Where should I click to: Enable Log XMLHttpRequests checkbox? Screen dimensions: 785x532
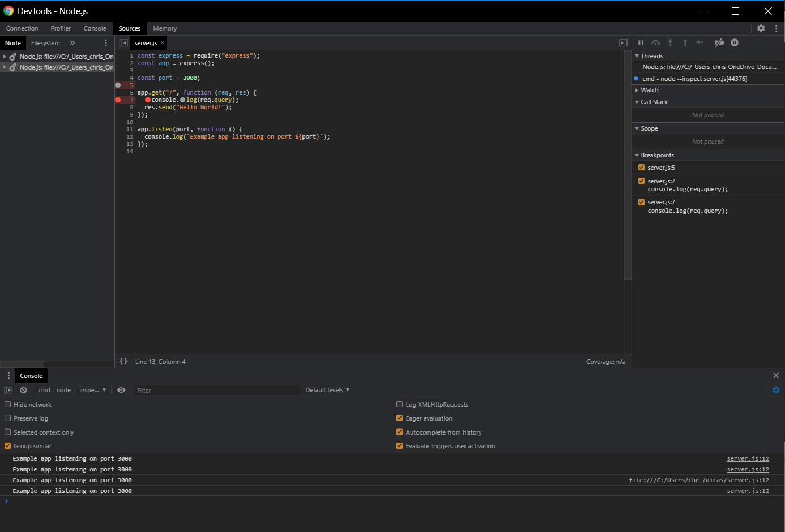(400, 405)
